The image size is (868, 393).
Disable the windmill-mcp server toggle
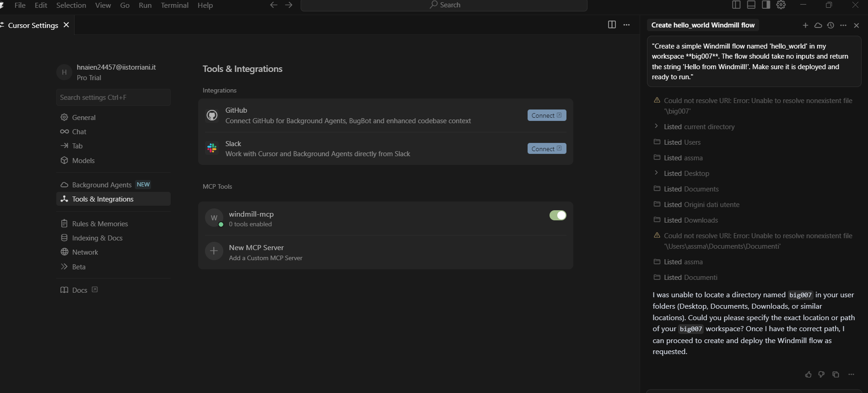click(x=558, y=215)
